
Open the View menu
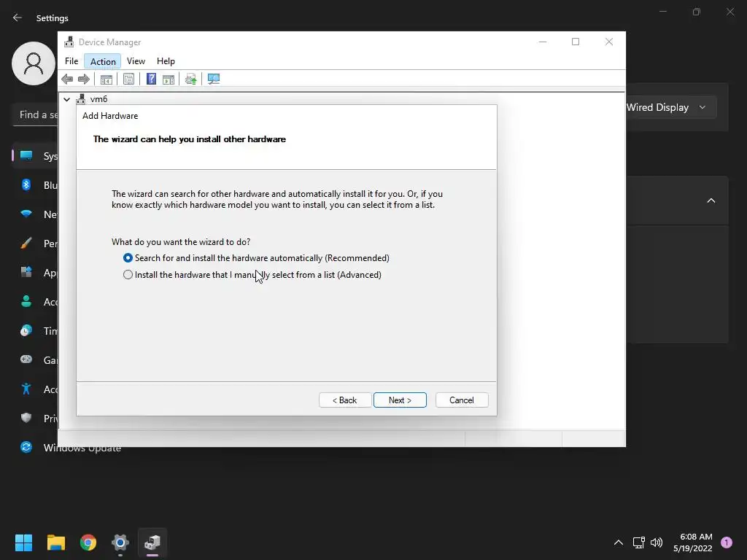click(136, 61)
